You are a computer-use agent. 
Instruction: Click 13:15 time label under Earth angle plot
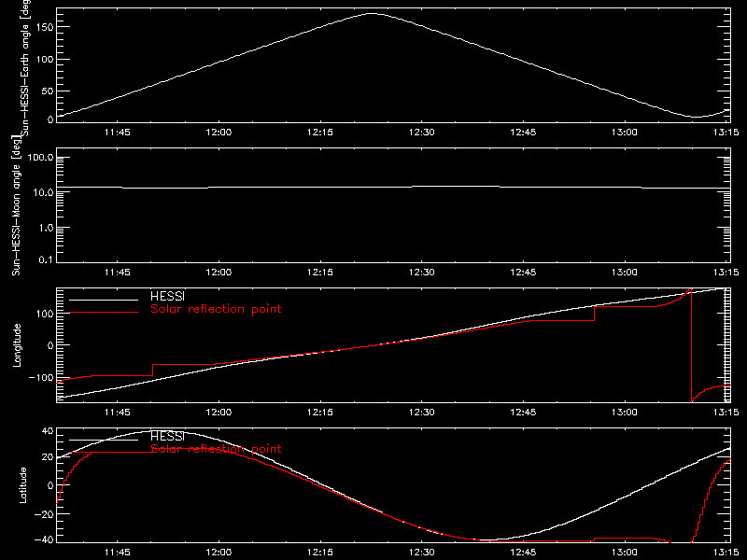[x=726, y=132]
